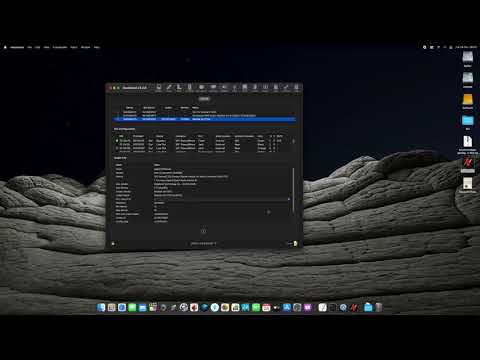480x360 pixels.
Task: Open Calendar from the Dock
Action: tap(266, 307)
